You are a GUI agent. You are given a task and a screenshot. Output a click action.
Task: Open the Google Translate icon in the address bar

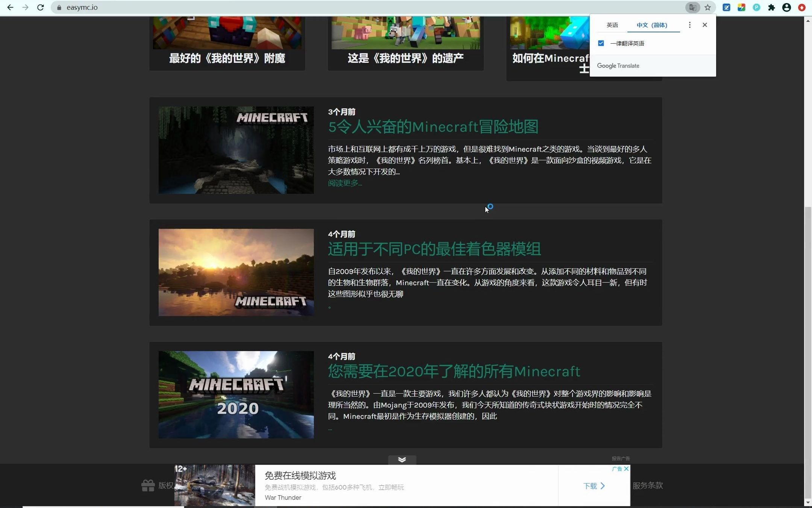tap(693, 7)
